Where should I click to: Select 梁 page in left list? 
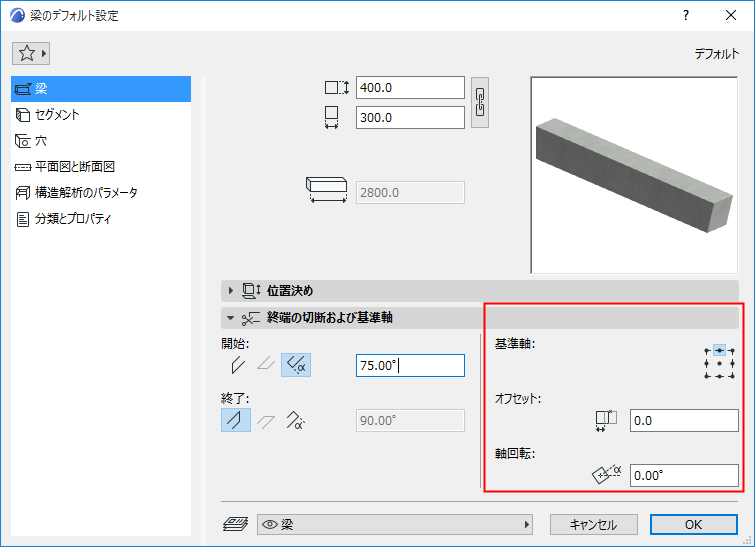tap(101, 89)
